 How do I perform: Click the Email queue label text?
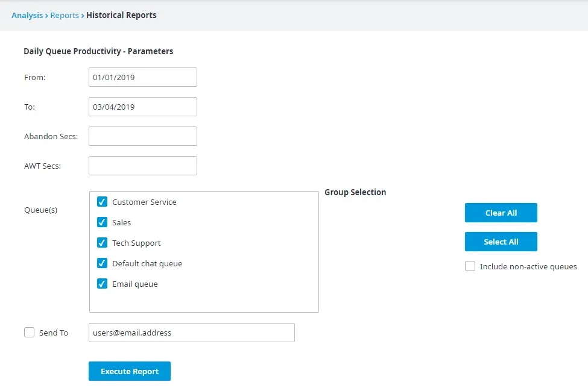coord(135,284)
